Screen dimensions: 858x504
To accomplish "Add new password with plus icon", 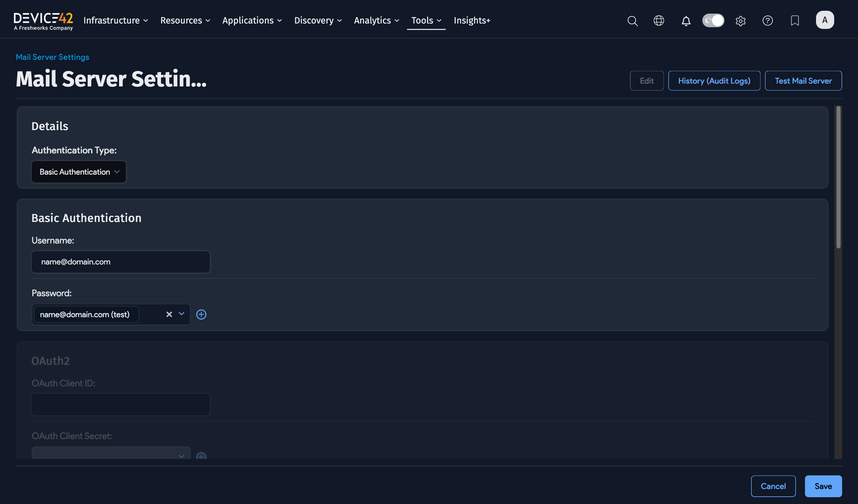I will tap(201, 314).
